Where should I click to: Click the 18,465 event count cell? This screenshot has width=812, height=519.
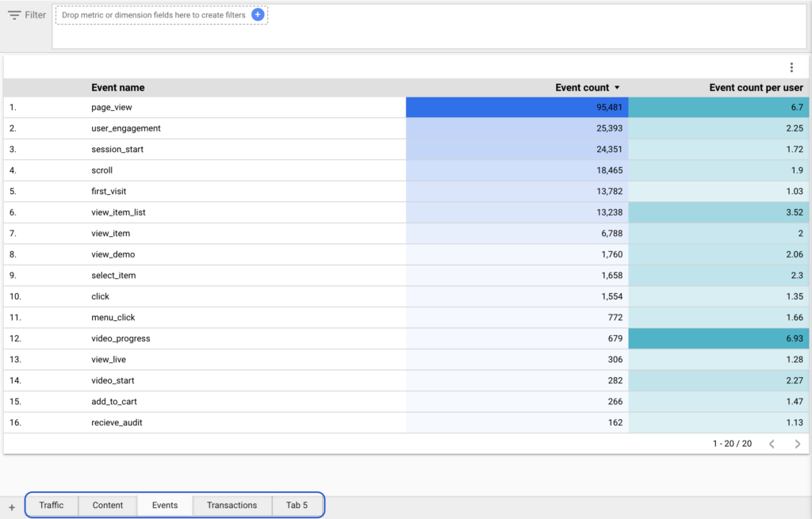pyautogui.click(x=517, y=170)
